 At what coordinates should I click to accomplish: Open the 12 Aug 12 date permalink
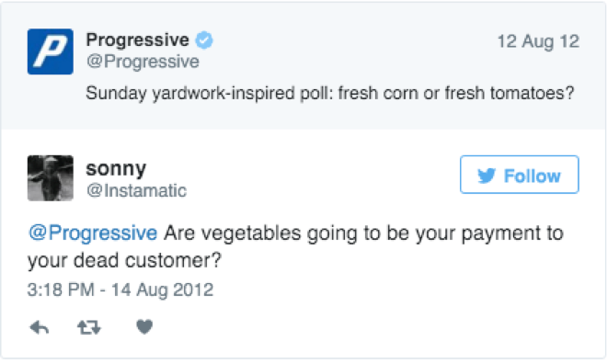[x=538, y=41]
